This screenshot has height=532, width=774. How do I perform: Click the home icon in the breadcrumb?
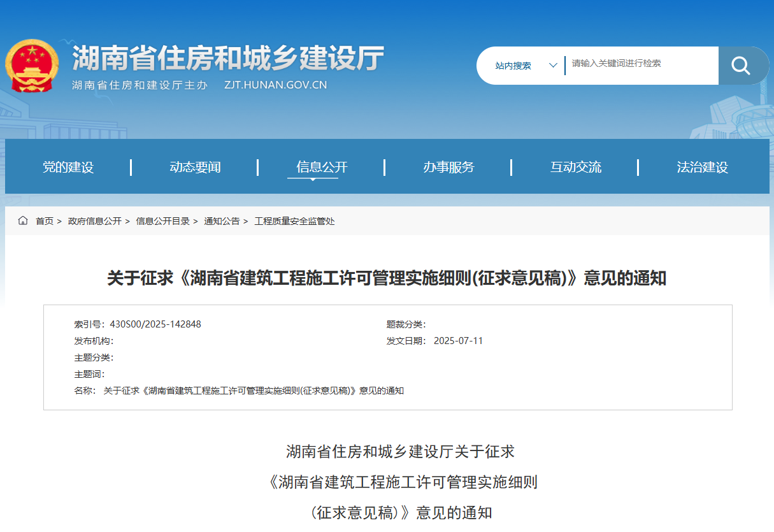(23, 221)
